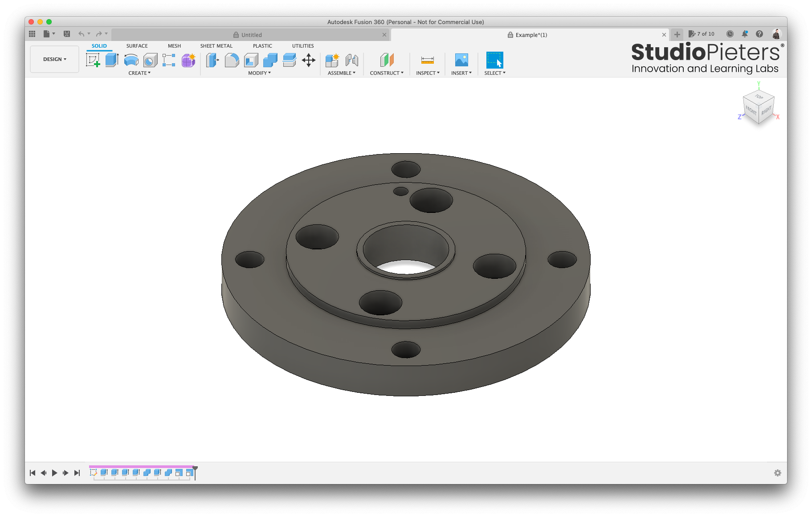
Task: Open the Data Panel grid icon
Action: point(32,34)
